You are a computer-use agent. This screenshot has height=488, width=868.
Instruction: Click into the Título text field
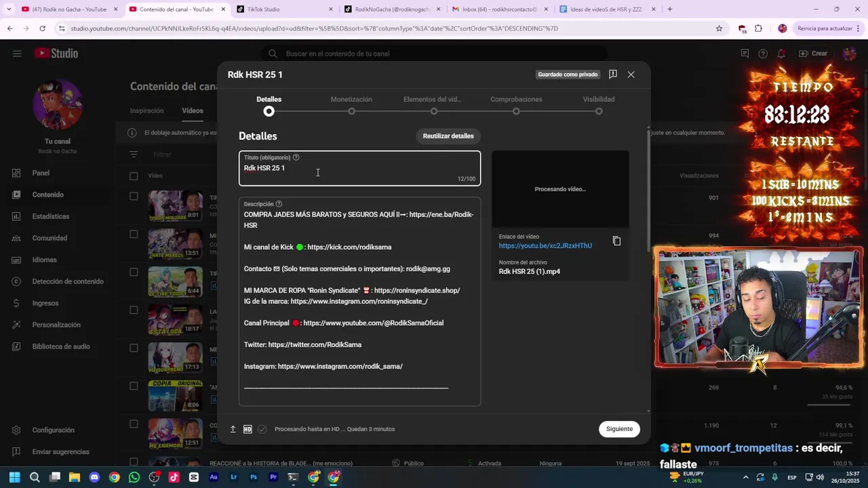coord(359,168)
